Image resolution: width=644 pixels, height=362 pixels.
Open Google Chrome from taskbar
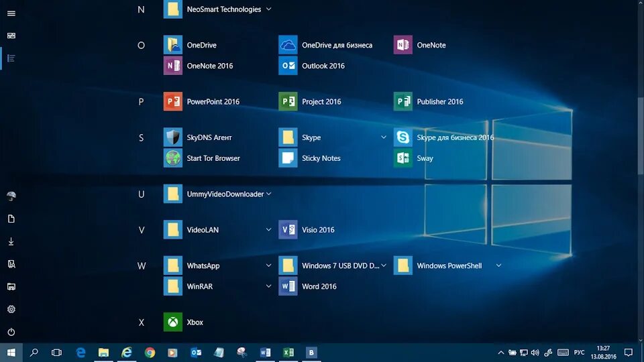tap(150, 353)
